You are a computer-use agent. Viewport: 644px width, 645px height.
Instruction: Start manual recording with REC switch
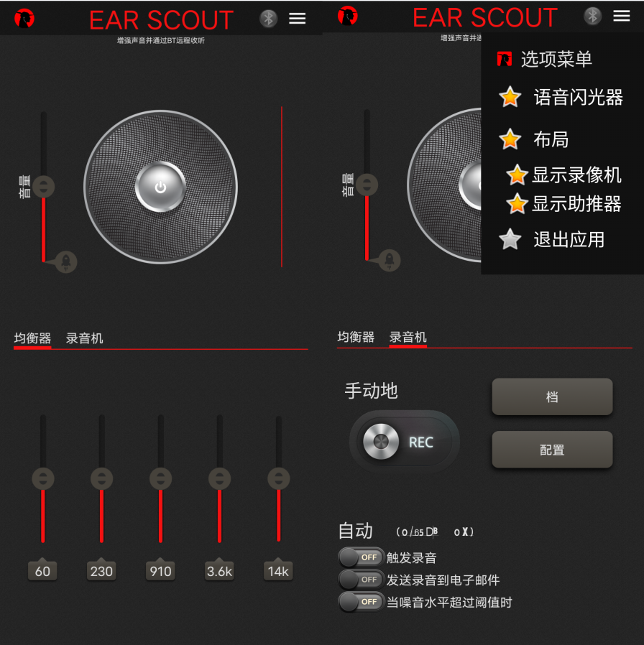click(x=404, y=442)
